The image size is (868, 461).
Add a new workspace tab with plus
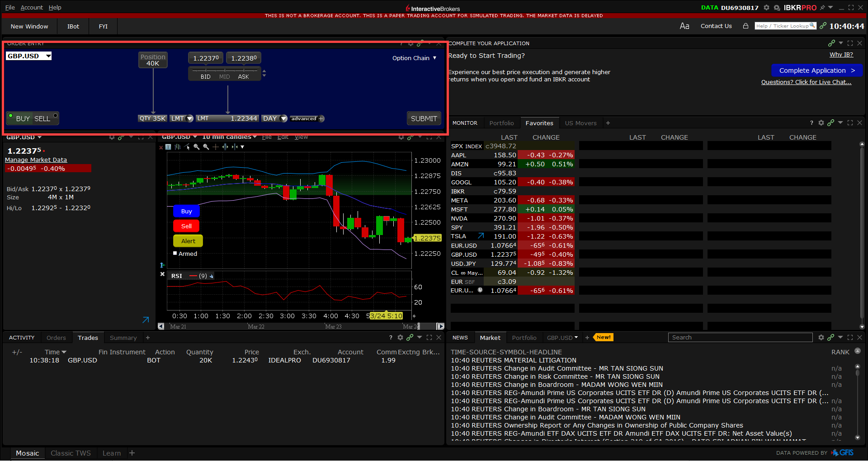pyautogui.click(x=132, y=453)
